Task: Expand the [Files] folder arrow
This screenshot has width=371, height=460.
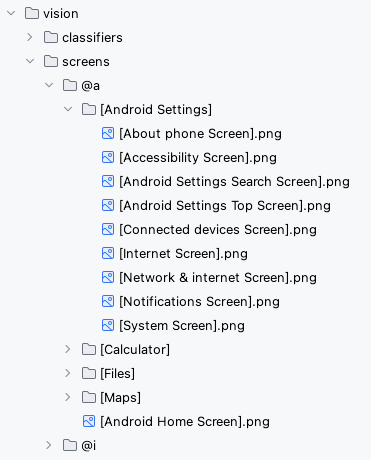Action: [x=68, y=373]
